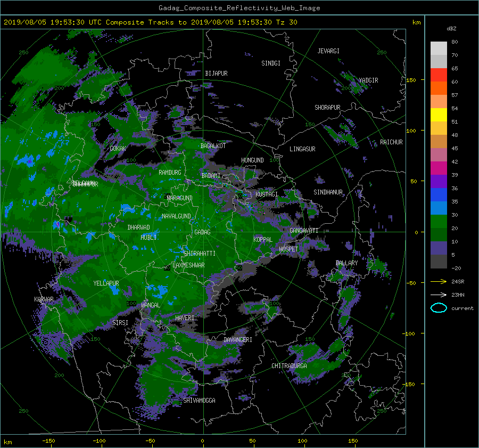Image resolution: width=479 pixels, height=448 pixels.
Task: Click the BIJAPUR city label
Action: coord(216,74)
